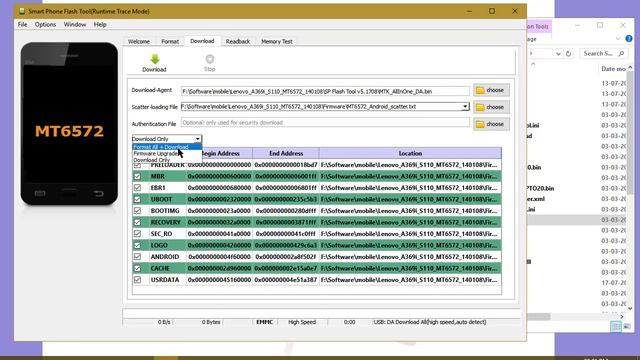Click the Stop icon in toolbar

pyautogui.click(x=209, y=59)
